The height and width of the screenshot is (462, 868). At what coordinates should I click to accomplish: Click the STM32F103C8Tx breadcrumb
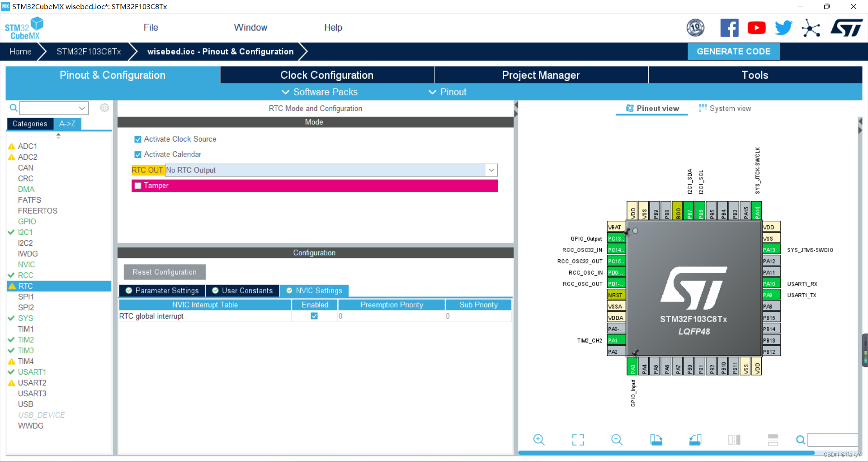[89, 52]
